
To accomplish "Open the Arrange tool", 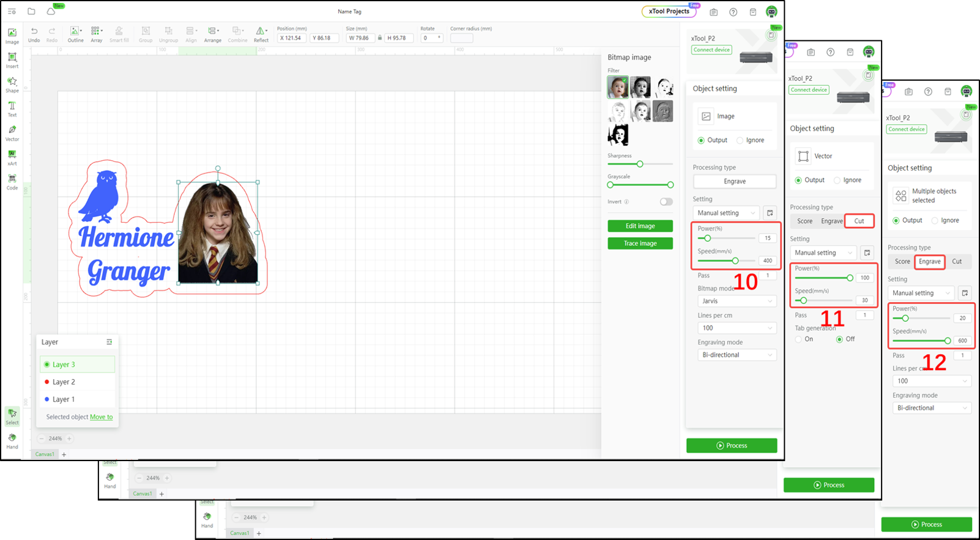I will tap(213, 34).
